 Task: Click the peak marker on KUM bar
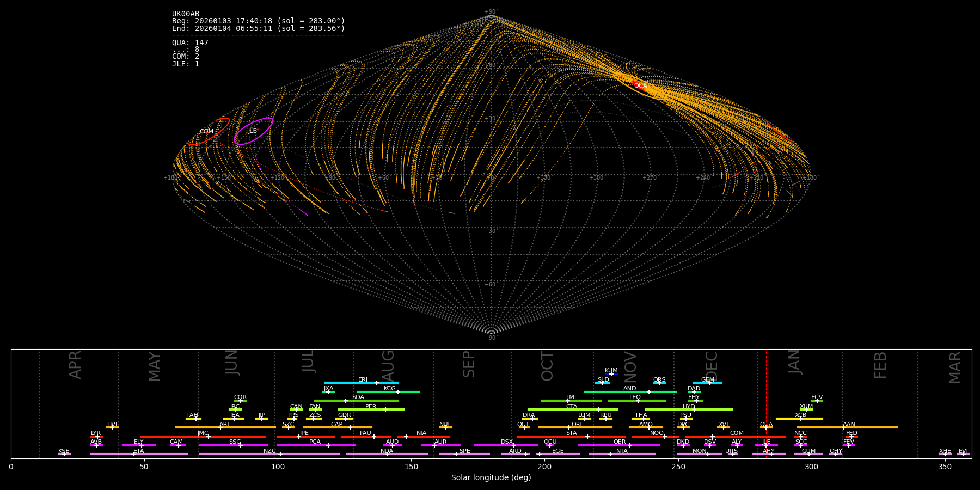[611, 374]
